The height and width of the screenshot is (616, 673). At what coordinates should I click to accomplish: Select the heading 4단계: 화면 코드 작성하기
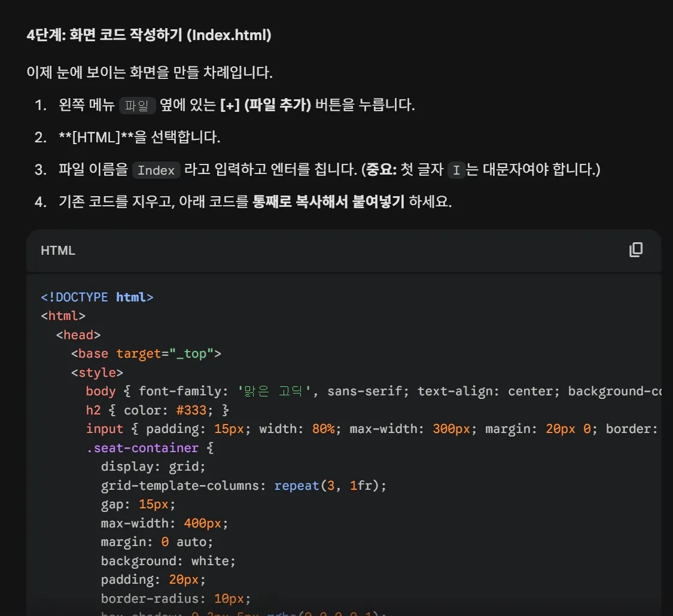[148, 35]
